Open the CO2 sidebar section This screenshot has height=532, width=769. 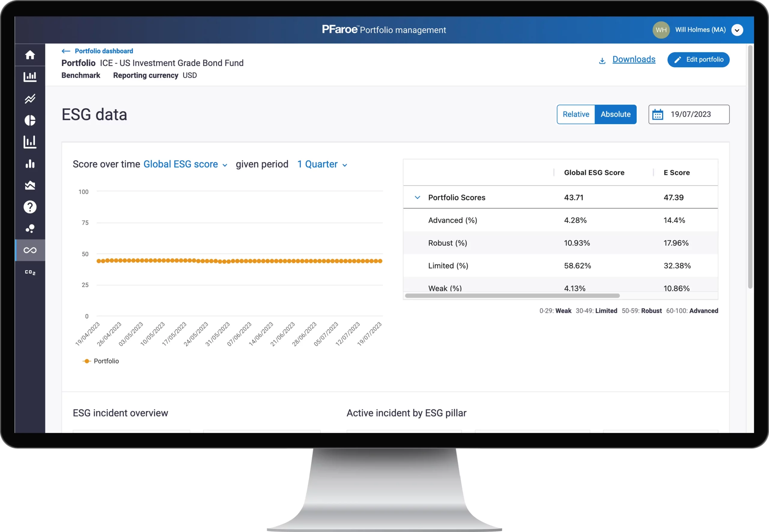click(x=30, y=272)
